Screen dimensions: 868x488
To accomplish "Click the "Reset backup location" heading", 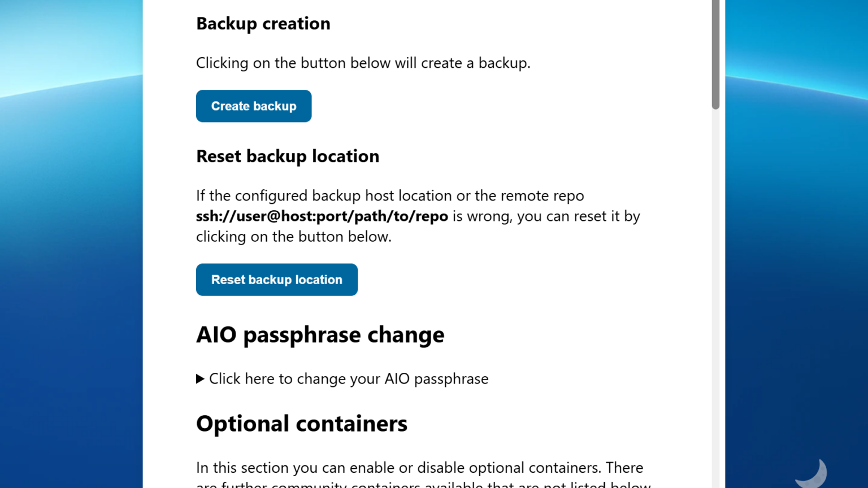I will pos(288,156).
